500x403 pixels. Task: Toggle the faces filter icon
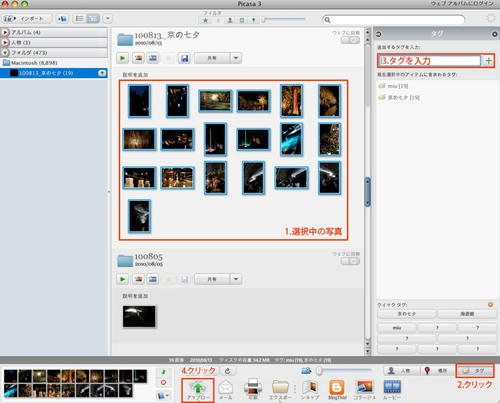[x=230, y=20]
